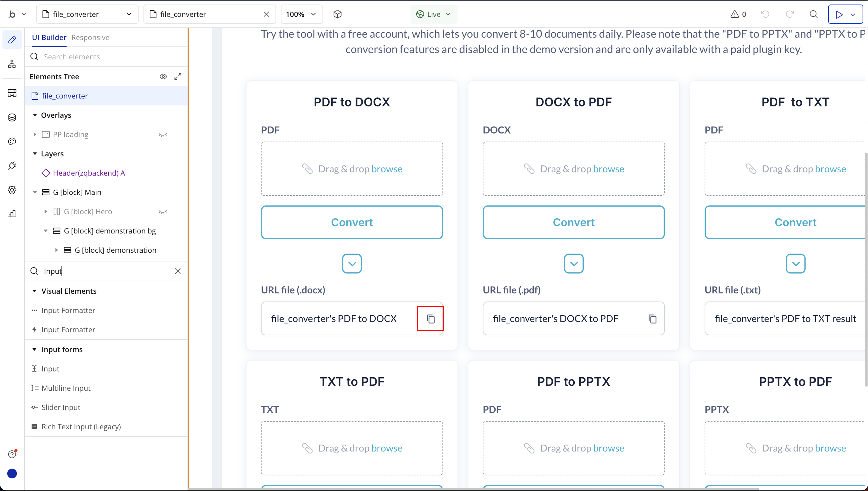The width and height of the screenshot is (868, 491).
Task: Show the hidden PP loading overlay
Action: [163, 135]
